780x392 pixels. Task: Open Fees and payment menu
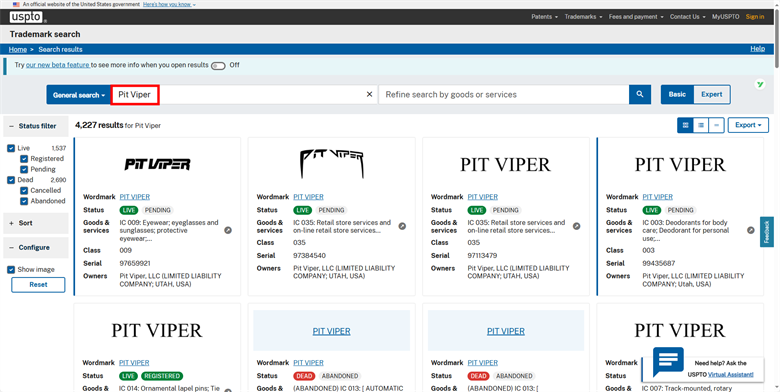(636, 17)
